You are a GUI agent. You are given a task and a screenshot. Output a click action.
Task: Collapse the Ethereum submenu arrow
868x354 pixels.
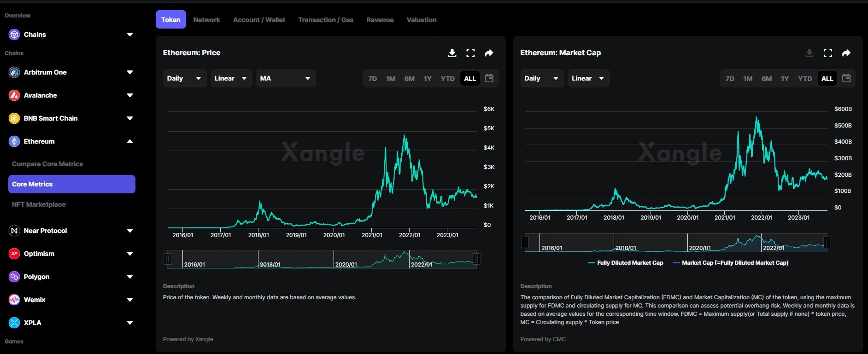coord(130,141)
